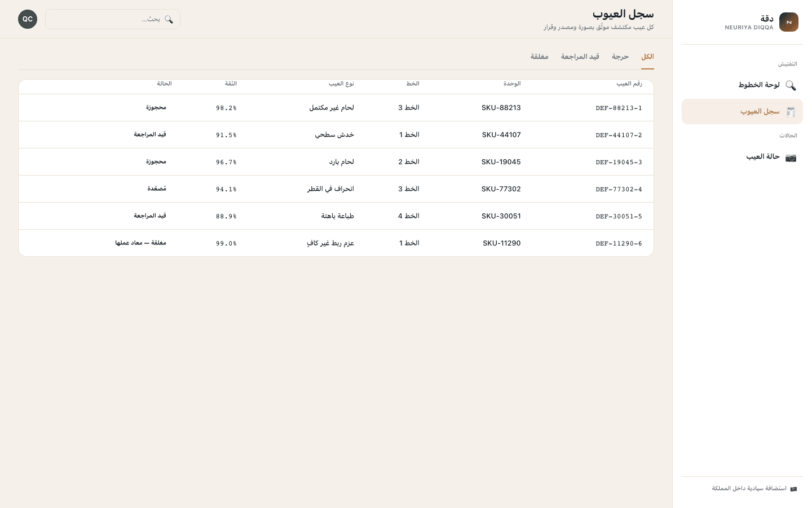The width and height of the screenshot is (812, 508).
Task: Open defect DEF-88213-1
Action: [x=619, y=108]
